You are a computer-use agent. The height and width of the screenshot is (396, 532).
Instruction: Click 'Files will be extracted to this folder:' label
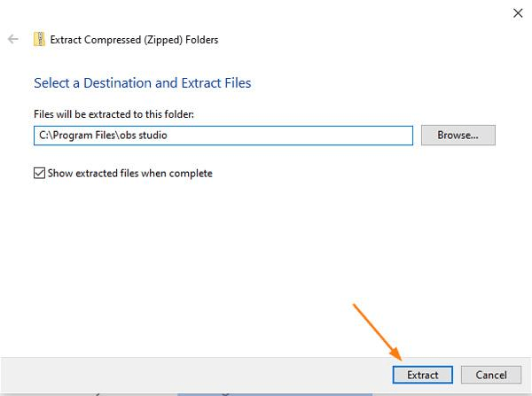click(114, 114)
